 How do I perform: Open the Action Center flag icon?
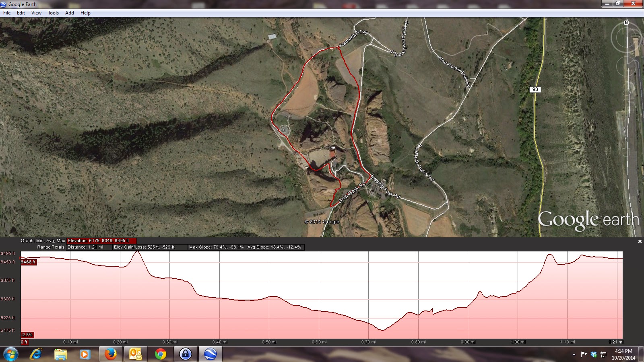pyautogui.click(x=584, y=354)
